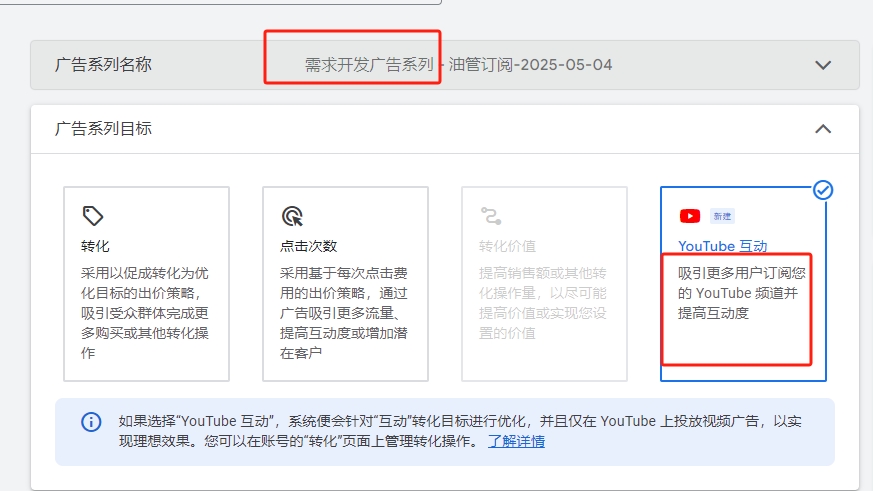Select the YouTube 互动 goal card
Image resolution: width=873 pixels, height=491 pixels.
(743, 284)
